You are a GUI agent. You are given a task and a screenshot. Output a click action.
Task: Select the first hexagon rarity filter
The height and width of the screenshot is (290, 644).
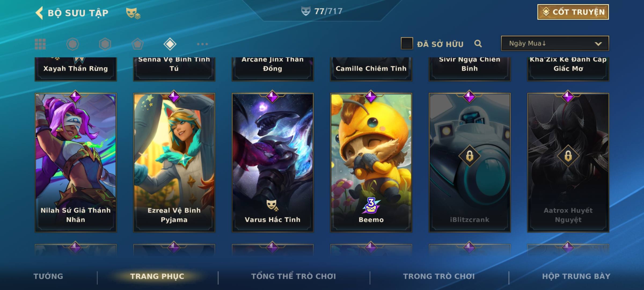73,44
